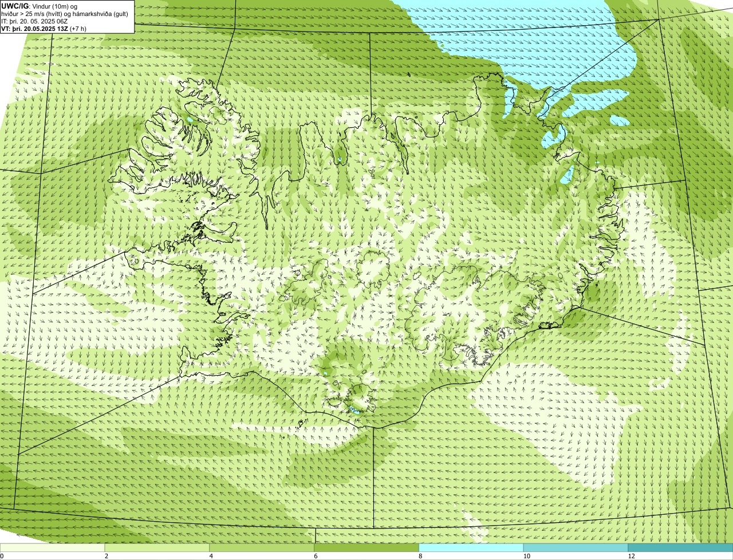Click the 10–12 m/s turquoise legend swatch

click(x=576, y=547)
